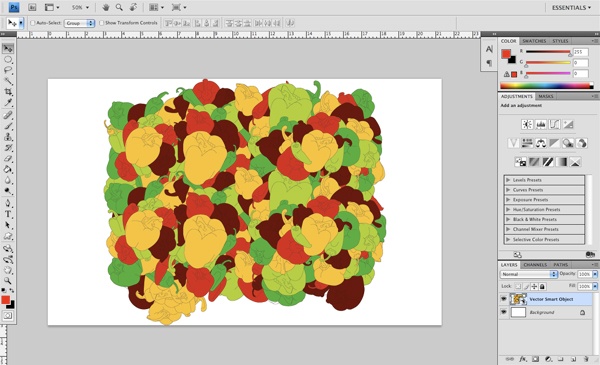Select the Clone Stamp tool

point(8,137)
